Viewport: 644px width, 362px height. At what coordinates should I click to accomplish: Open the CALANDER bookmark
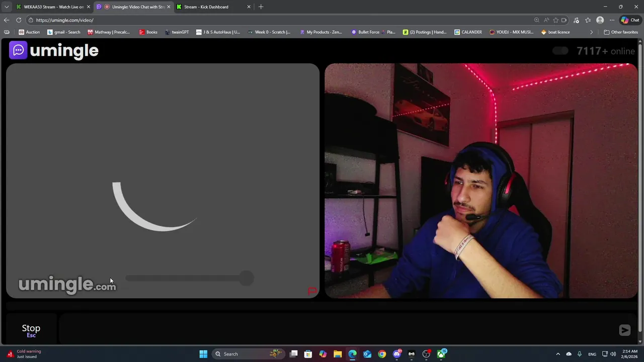click(468, 32)
